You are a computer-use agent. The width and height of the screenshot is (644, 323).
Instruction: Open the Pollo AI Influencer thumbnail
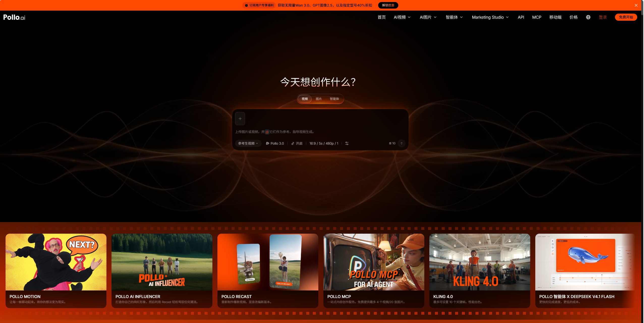coord(162,262)
